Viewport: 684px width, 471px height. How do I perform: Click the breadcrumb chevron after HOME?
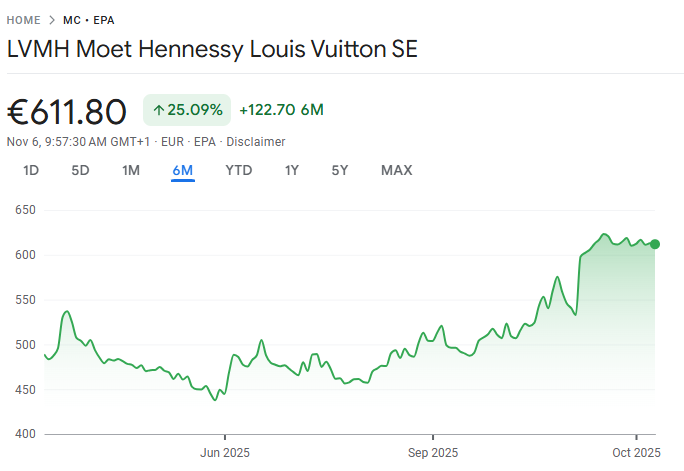click(52, 20)
